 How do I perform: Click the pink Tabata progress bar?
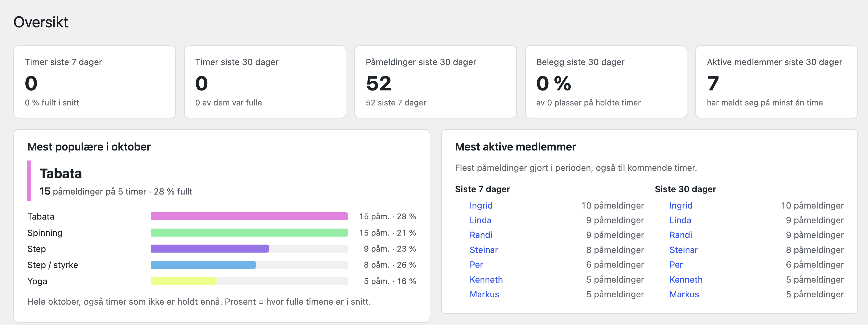click(x=249, y=217)
